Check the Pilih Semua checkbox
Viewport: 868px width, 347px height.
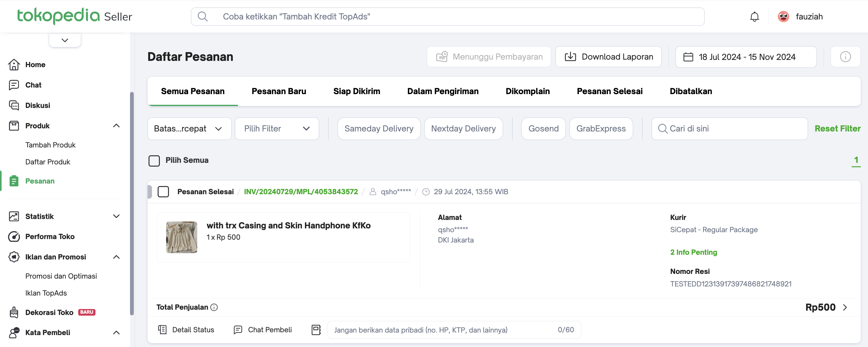154,161
